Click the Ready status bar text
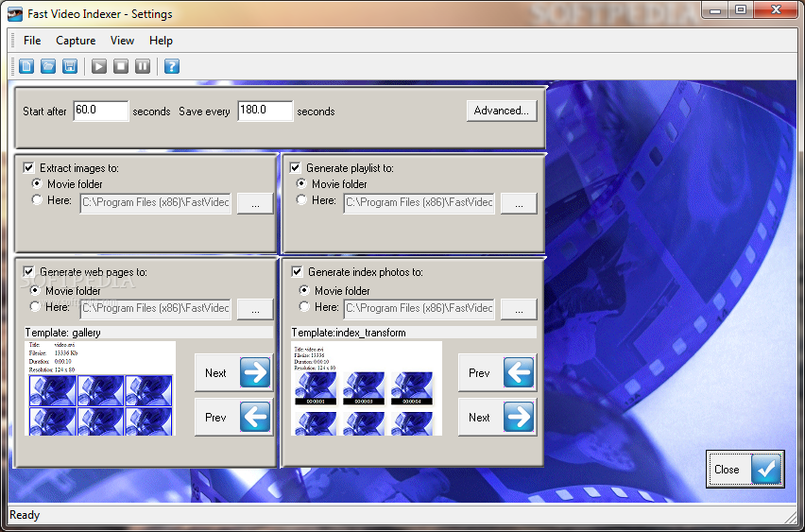 click(25, 515)
